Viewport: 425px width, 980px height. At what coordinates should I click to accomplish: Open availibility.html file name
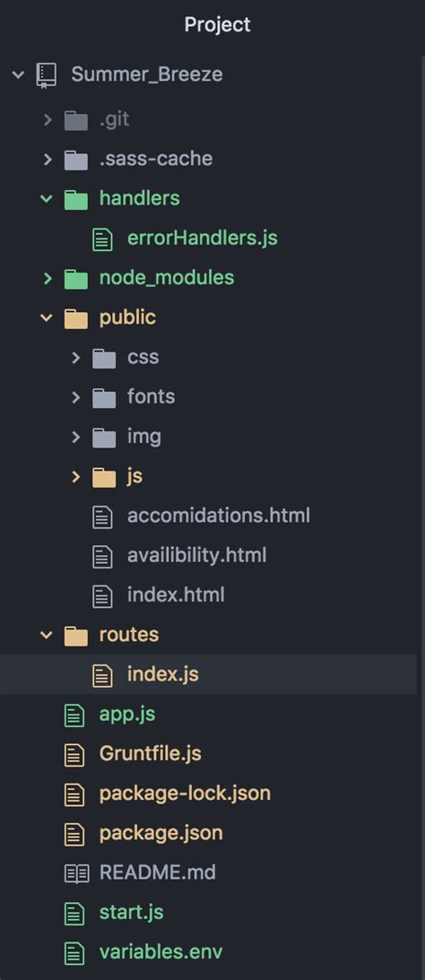pos(197,555)
